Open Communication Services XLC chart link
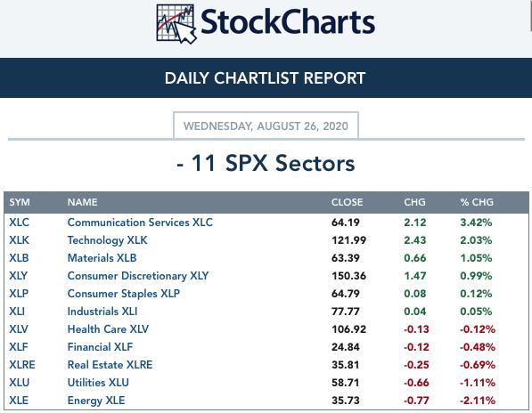 point(140,223)
